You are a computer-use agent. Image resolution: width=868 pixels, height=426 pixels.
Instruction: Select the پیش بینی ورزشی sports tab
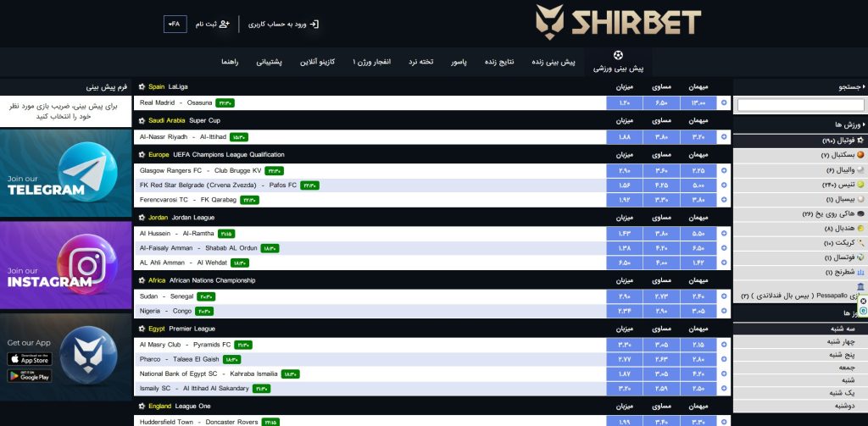[x=618, y=62]
